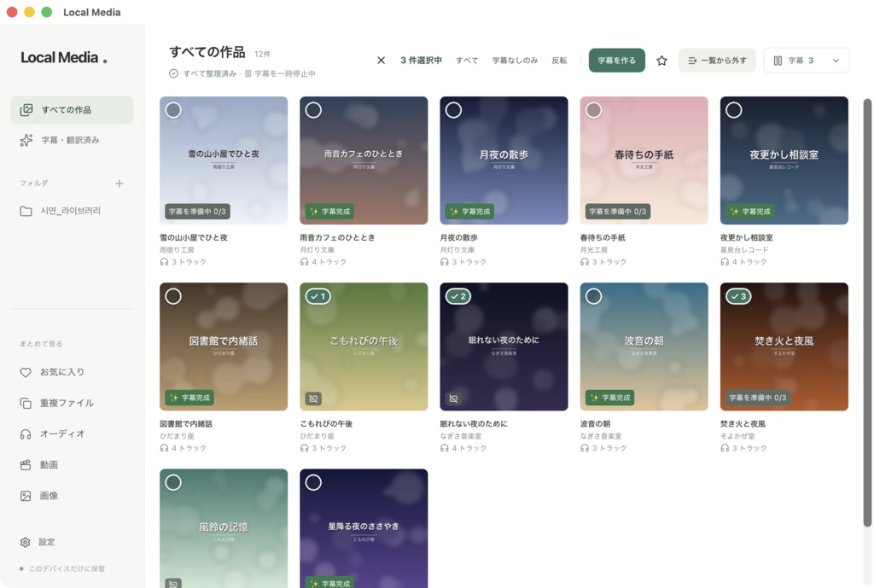Click the headphones icon beside オーディオ
This screenshot has height=588, width=874.
pos(26,434)
